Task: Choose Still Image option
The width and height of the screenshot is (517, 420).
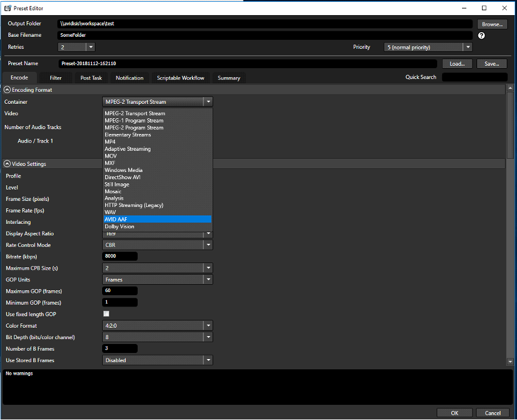Action: [158, 185]
